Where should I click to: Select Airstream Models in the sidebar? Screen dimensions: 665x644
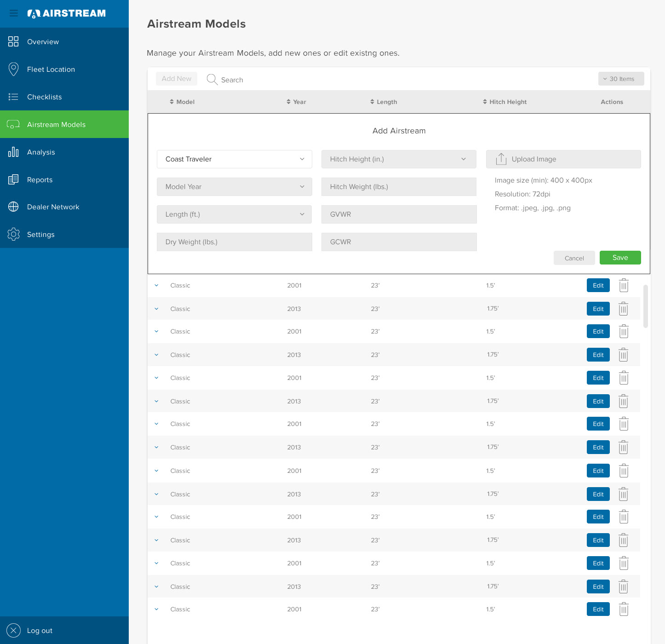click(x=64, y=124)
